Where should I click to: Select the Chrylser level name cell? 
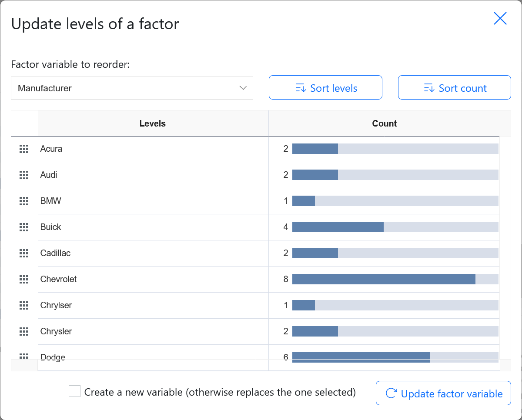coord(56,305)
